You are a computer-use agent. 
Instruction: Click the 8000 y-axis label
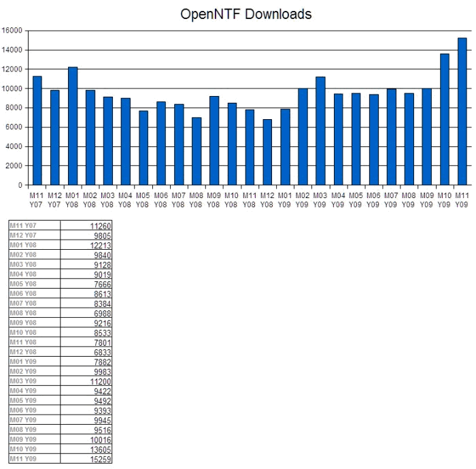coord(14,108)
